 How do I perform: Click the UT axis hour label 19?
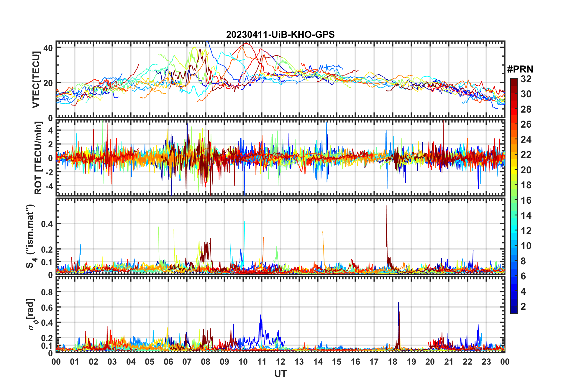(x=411, y=362)
